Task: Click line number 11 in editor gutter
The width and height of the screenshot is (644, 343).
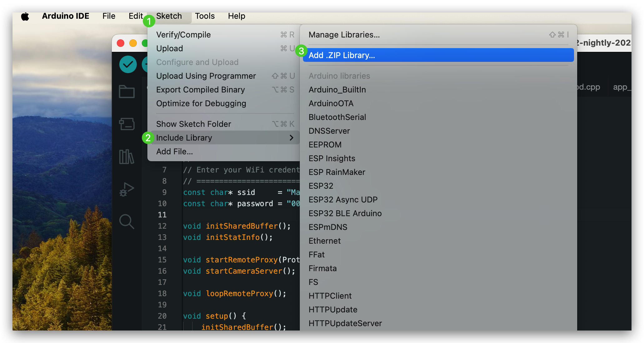Action: (x=162, y=215)
